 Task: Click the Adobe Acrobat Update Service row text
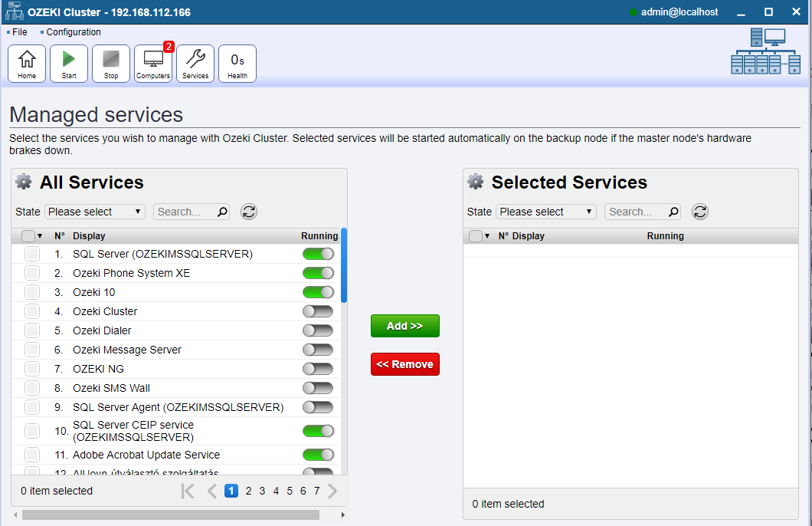(146, 455)
